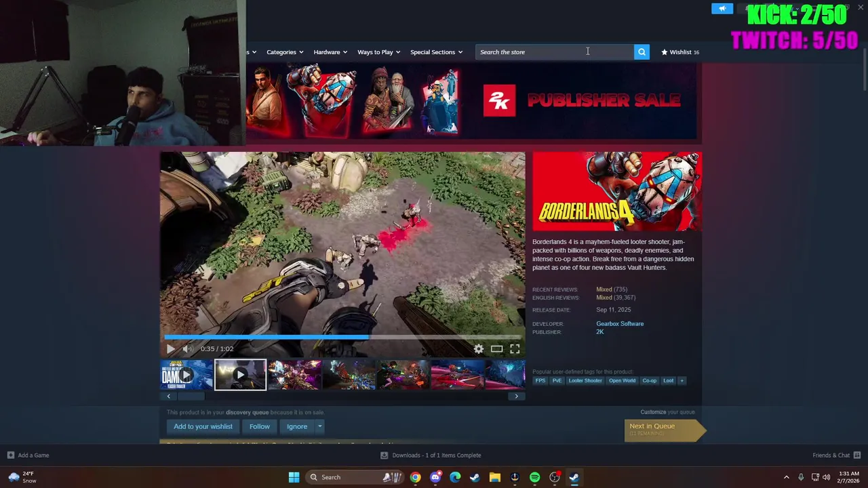Show hidden system tray icons
Screen dimensions: 868x488
787,477
